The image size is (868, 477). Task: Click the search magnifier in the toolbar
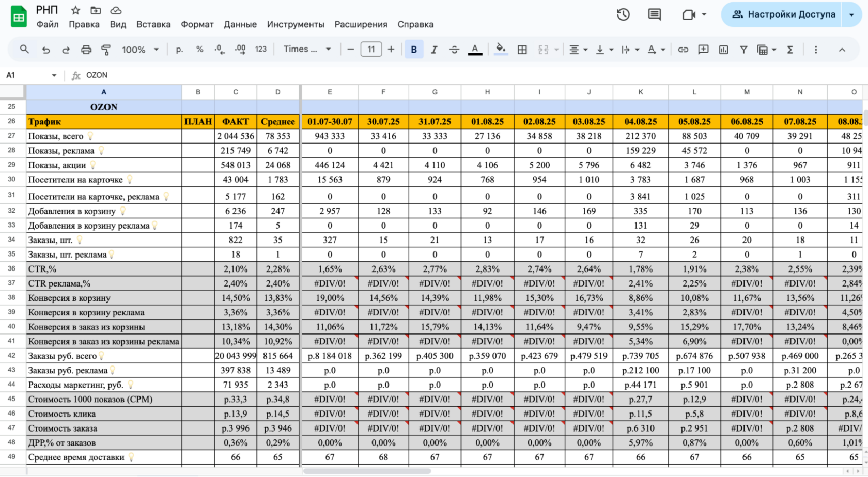tap(24, 50)
